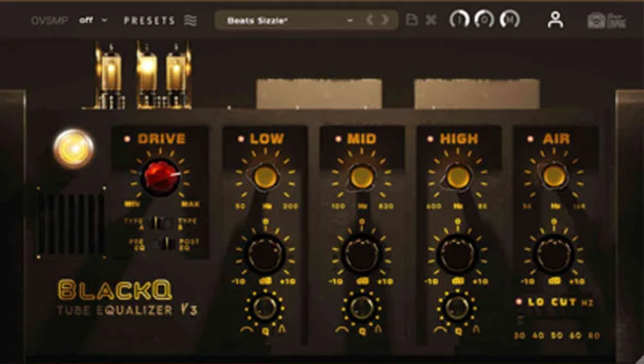Click the narrow Q icon under MID
The width and height of the screenshot is (644, 364).
point(378,329)
